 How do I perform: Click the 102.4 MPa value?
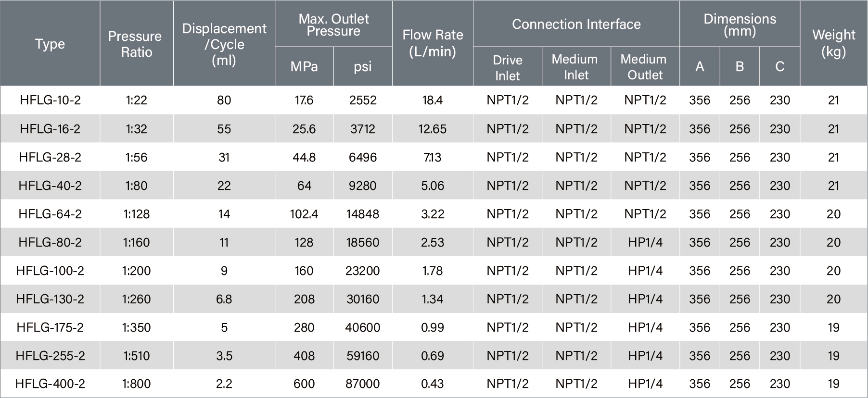coord(304,214)
